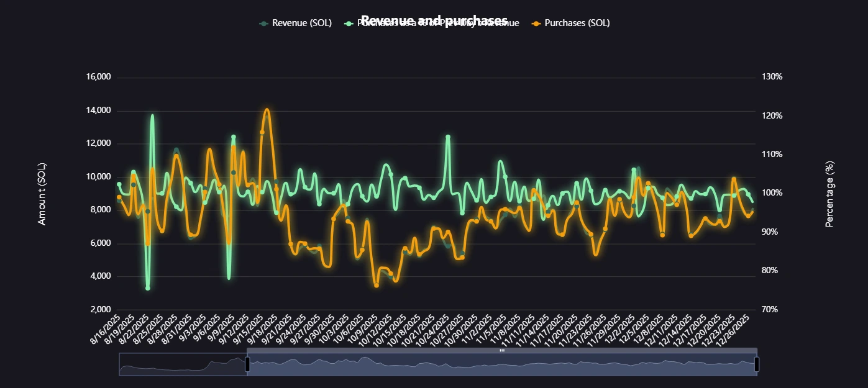Click the grip icon atop the zoom slider
Image resolution: width=868 pixels, height=388 pixels.
(x=502, y=351)
